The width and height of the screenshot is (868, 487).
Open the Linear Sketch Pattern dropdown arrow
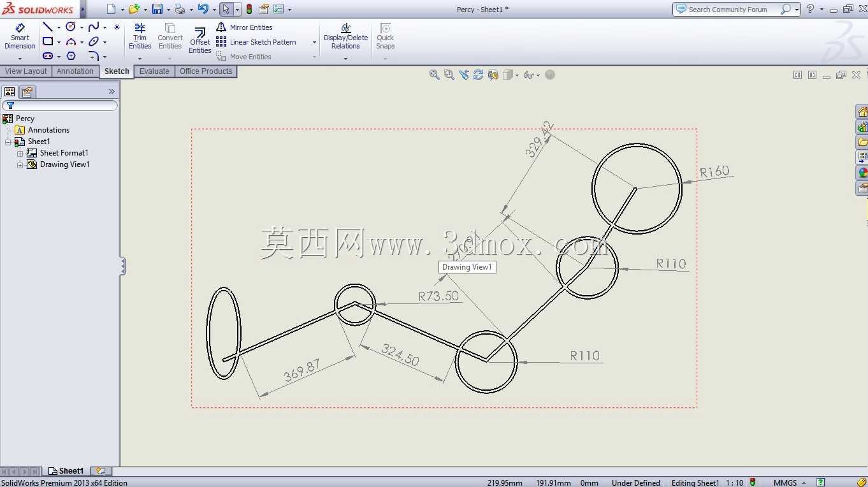click(x=314, y=43)
